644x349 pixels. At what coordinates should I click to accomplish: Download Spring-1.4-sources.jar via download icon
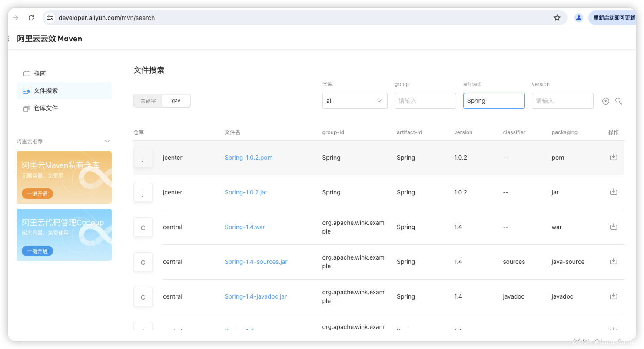(x=613, y=261)
